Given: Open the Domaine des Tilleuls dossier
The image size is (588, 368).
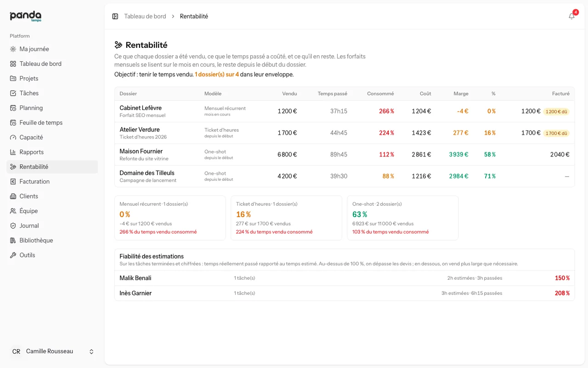Looking at the screenshot, I should [147, 173].
